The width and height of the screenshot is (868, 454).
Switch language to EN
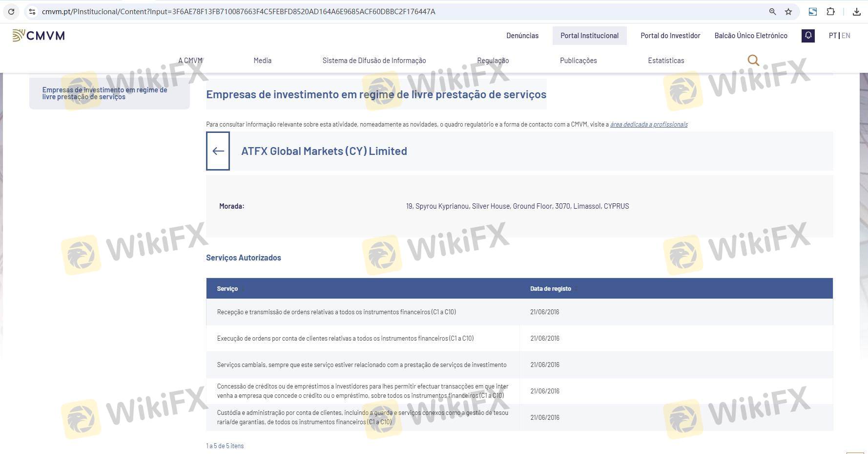(846, 36)
